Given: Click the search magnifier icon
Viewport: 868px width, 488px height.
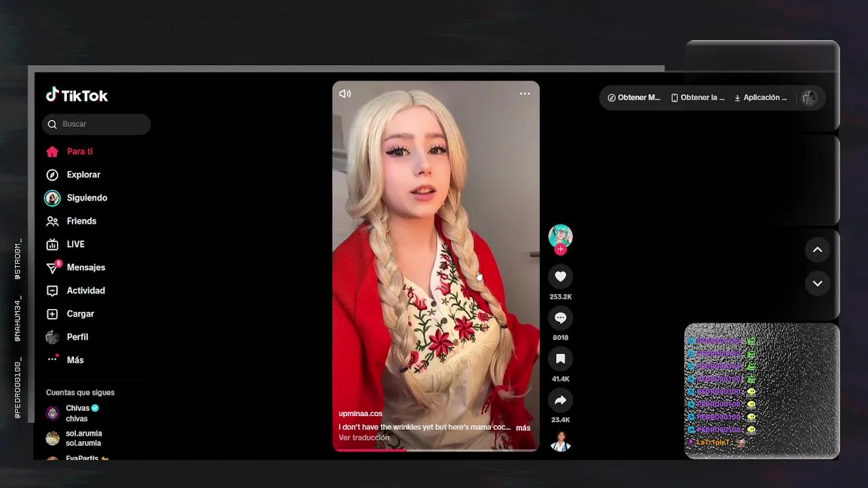Looking at the screenshot, I should (x=52, y=124).
